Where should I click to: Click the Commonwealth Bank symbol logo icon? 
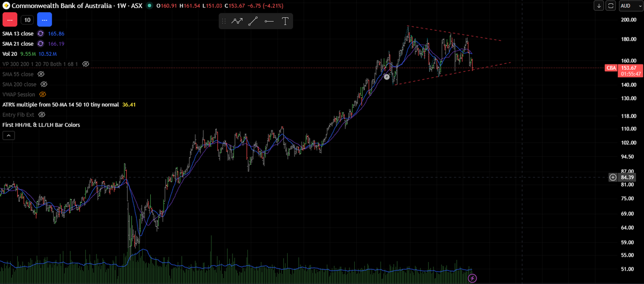click(x=5, y=6)
